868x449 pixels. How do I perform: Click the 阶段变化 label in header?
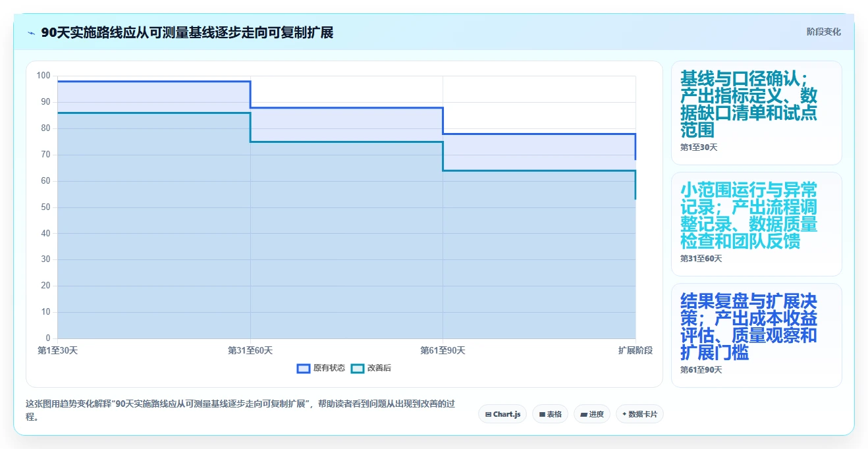[823, 32]
